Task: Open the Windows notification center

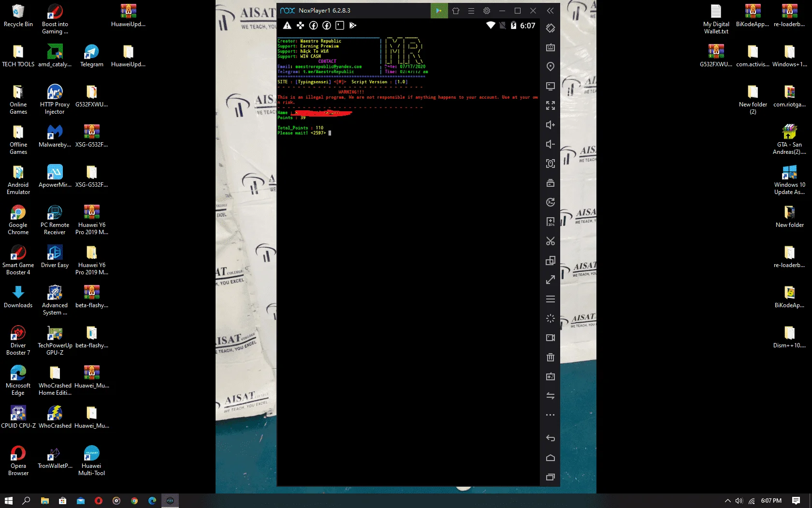Action: pos(796,501)
